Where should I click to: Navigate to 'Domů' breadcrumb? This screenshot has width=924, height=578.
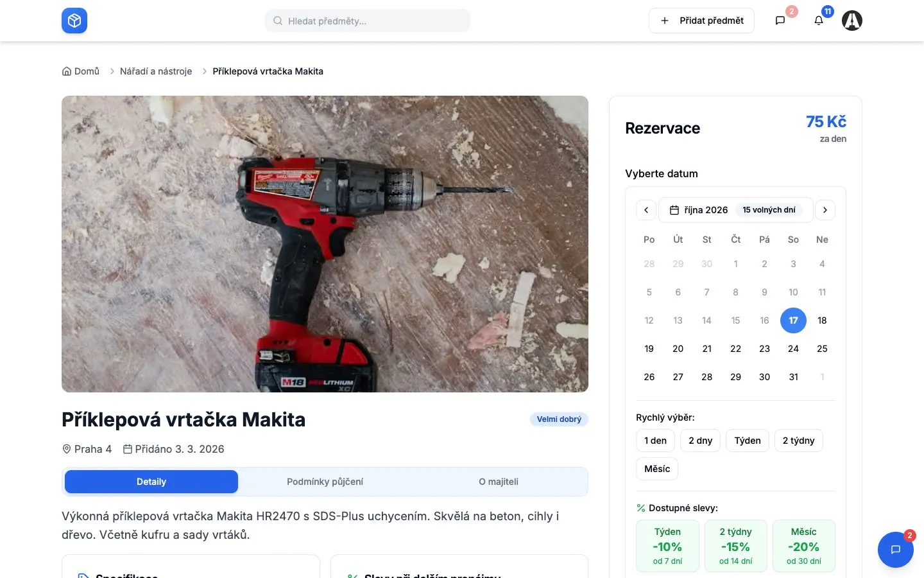81,71
